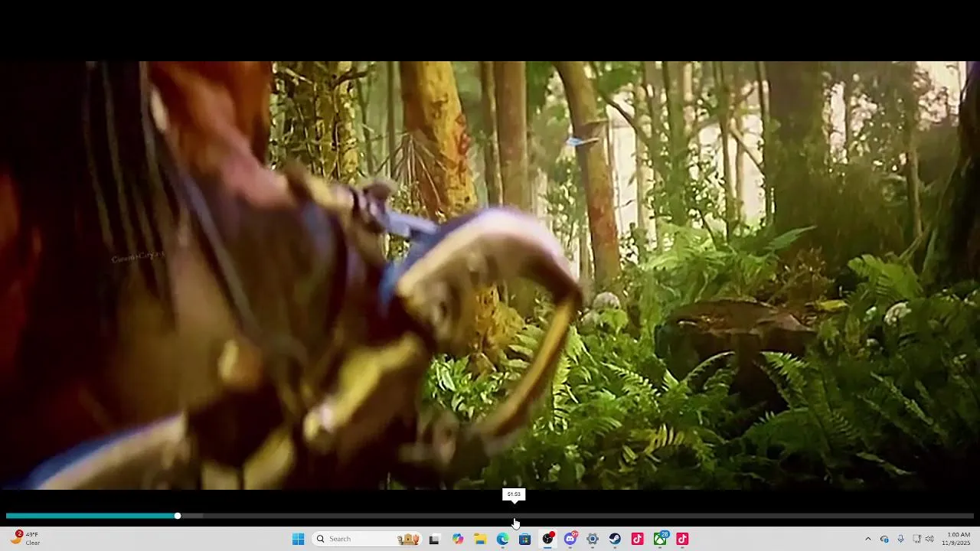
Task: Click the video frame to pause playback
Action: tap(490, 275)
